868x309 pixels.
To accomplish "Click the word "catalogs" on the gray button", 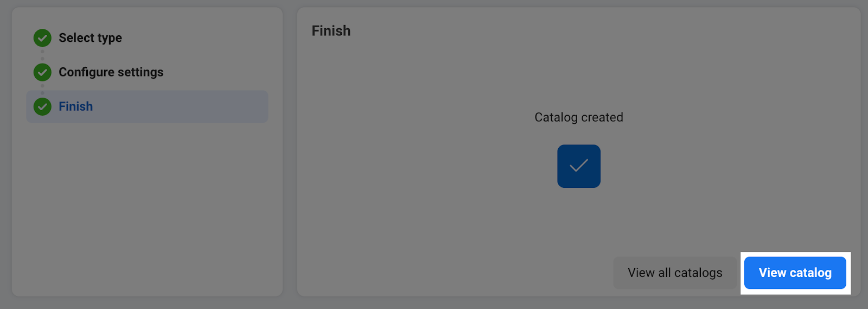I will (698, 273).
